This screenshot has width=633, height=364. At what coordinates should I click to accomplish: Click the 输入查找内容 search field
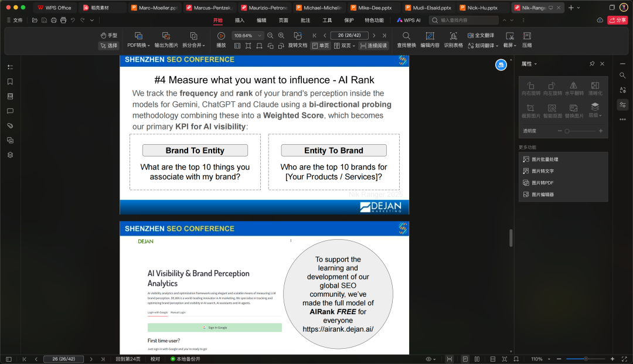coord(464,20)
